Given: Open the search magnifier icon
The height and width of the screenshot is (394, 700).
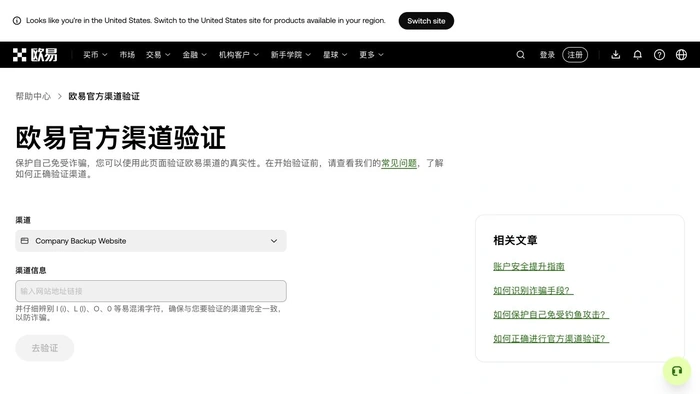Looking at the screenshot, I should pyautogui.click(x=521, y=54).
